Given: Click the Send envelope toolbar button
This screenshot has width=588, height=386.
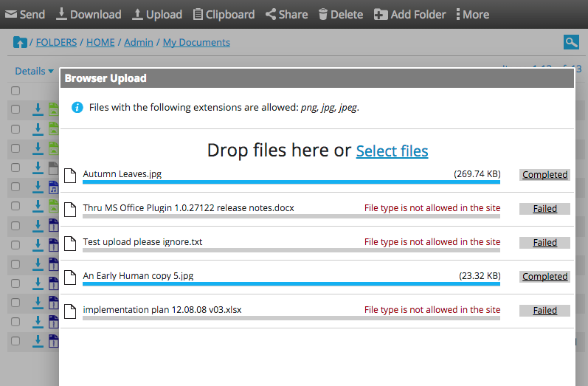Looking at the screenshot, I should point(25,14).
